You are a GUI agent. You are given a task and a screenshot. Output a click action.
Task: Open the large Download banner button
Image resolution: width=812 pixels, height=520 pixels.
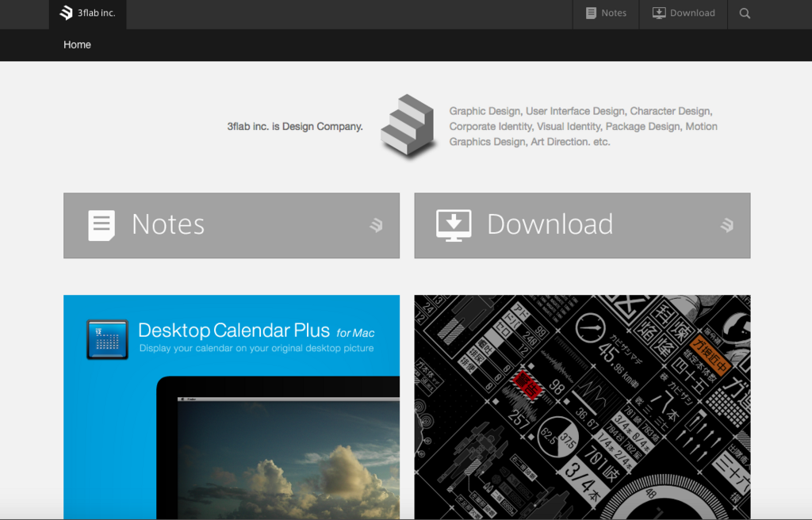pos(582,225)
